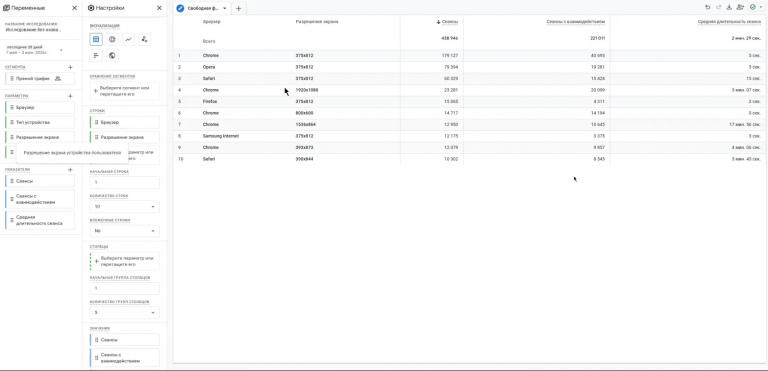This screenshot has width=768, height=371.
Task: Undo the last change in the exploration
Action: tap(707, 7)
